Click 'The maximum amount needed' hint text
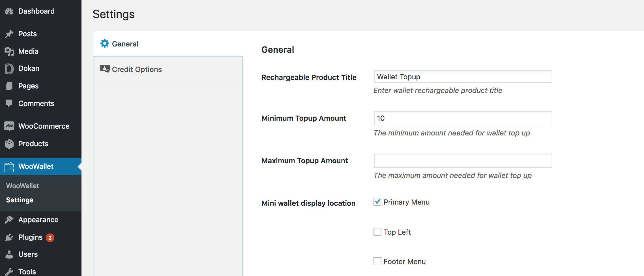The height and width of the screenshot is (276, 644). point(453,175)
